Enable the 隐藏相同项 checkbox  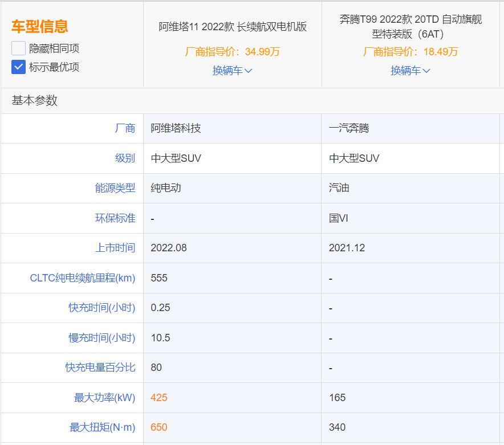click(18, 48)
